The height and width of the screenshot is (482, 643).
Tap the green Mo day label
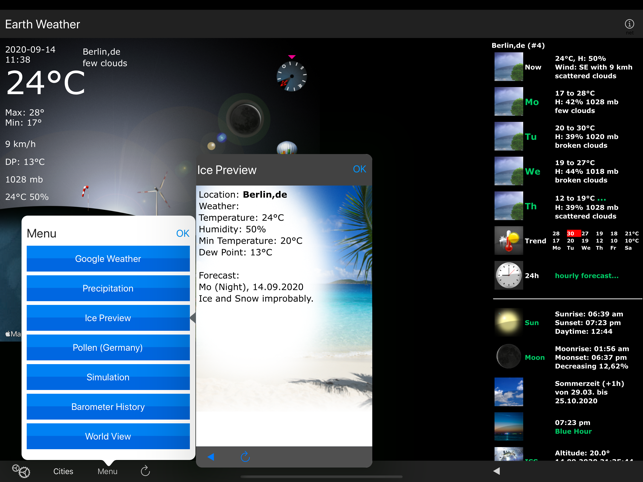pyautogui.click(x=532, y=102)
